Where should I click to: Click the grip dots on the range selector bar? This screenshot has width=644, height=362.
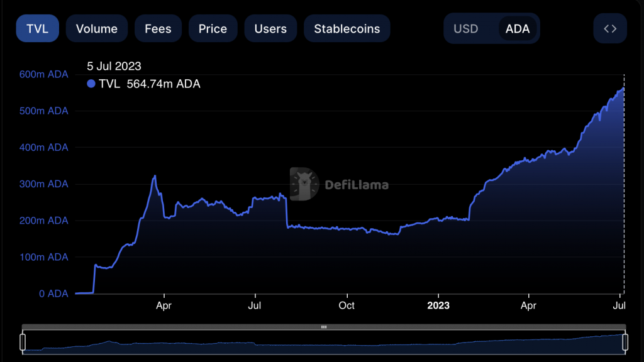pyautogui.click(x=323, y=327)
